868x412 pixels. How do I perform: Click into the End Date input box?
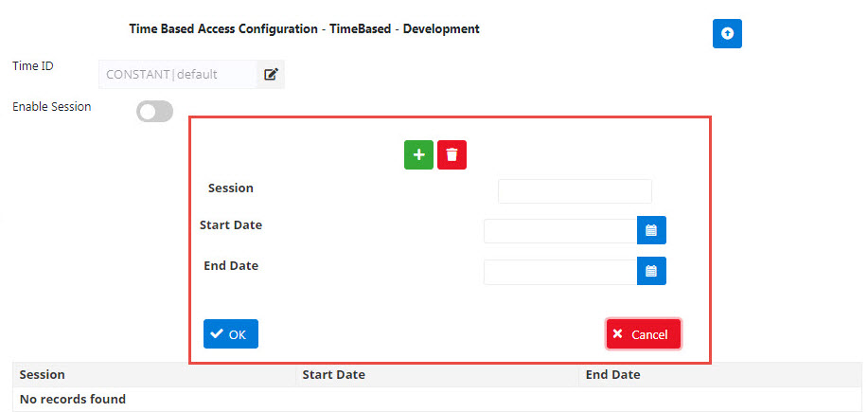[x=560, y=272]
